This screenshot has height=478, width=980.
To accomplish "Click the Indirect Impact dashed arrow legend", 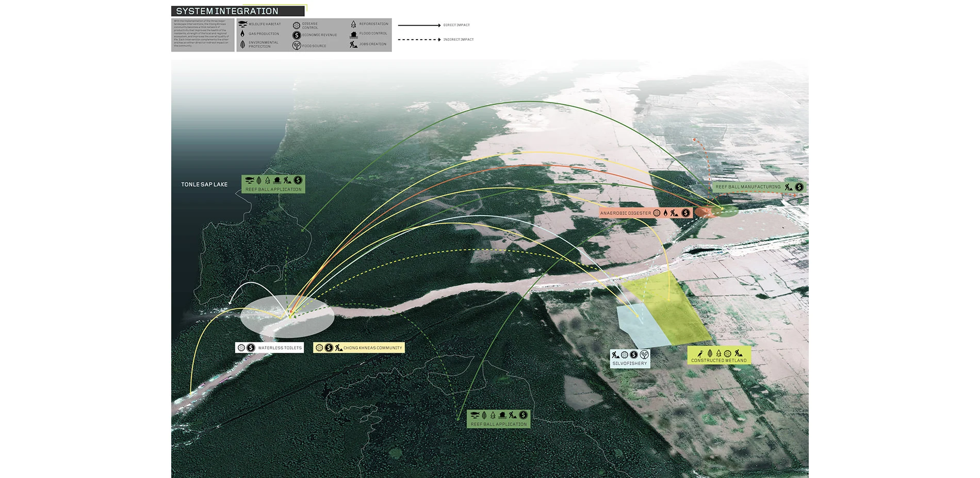I will pyautogui.click(x=419, y=39).
